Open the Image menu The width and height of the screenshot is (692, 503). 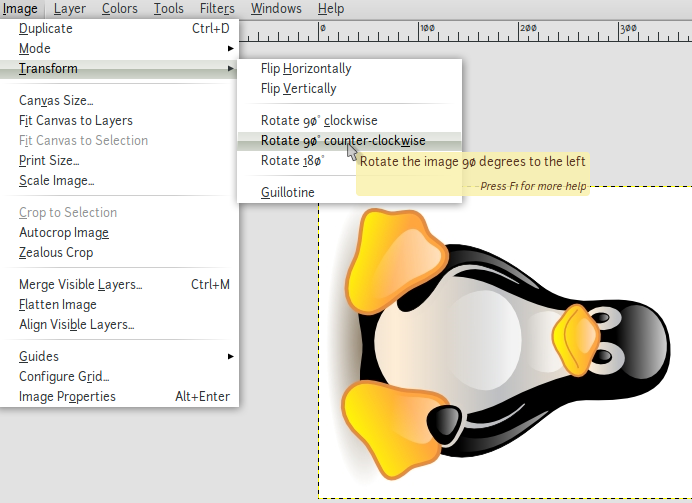(x=20, y=9)
